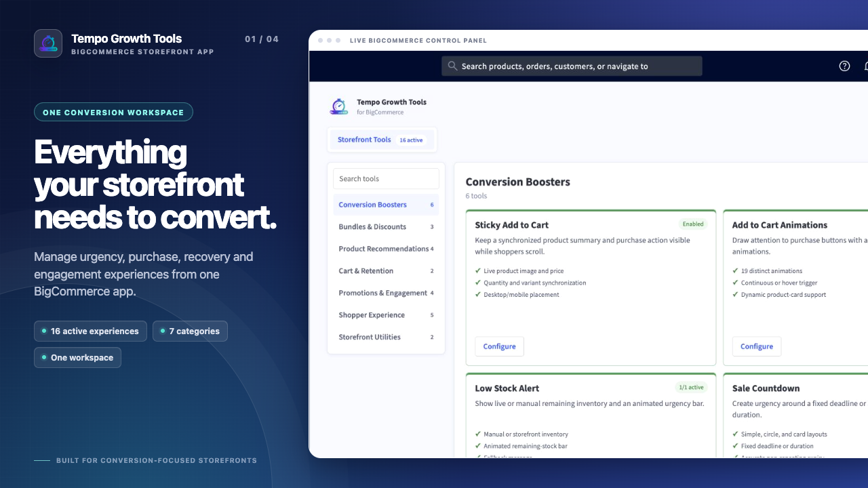Click the One workspace chip
868x488 pixels.
[77, 358]
